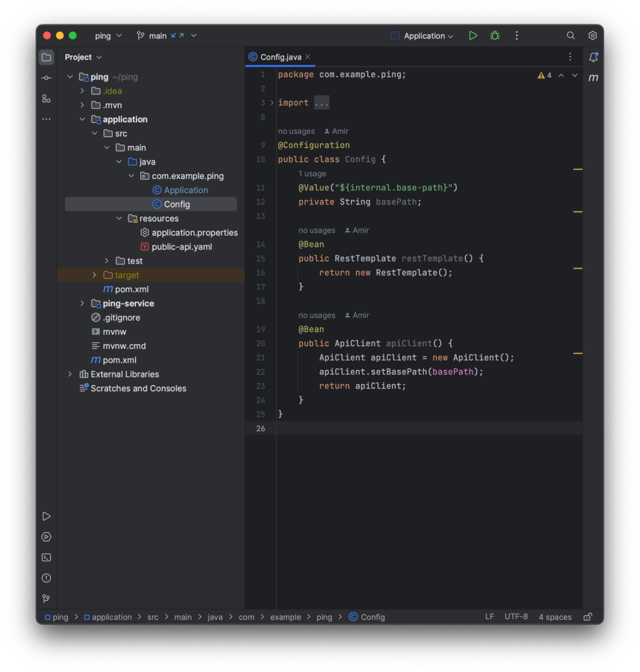
Task: Open the Problems tool window
Action: [x=46, y=578]
